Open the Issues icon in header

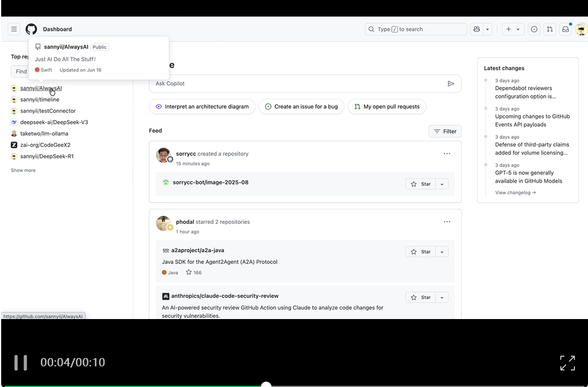tap(534, 29)
